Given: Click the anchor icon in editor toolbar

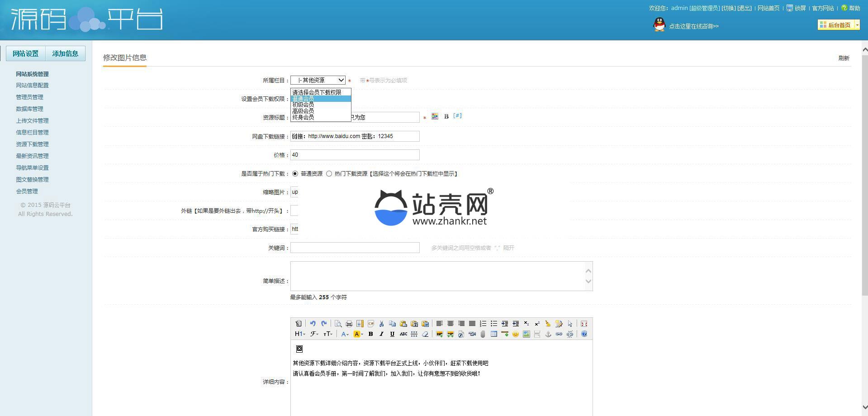Looking at the screenshot, I should point(548,334).
